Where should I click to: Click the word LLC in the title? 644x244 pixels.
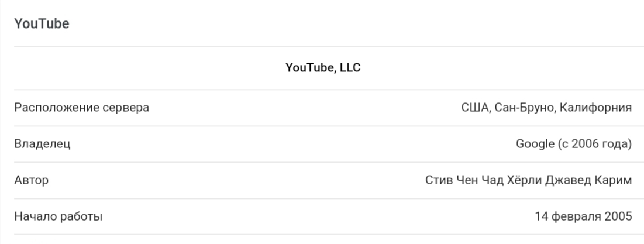pyautogui.click(x=350, y=68)
